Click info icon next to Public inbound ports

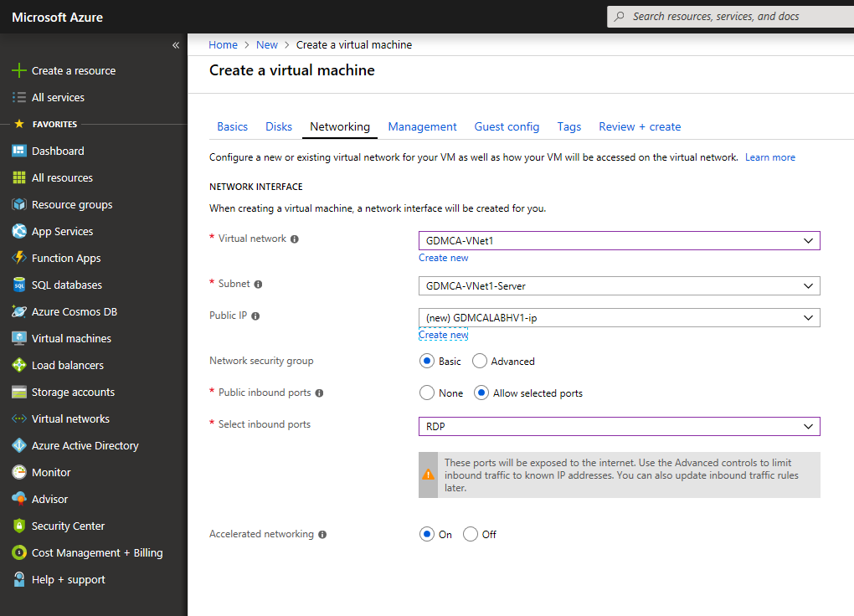319,393
